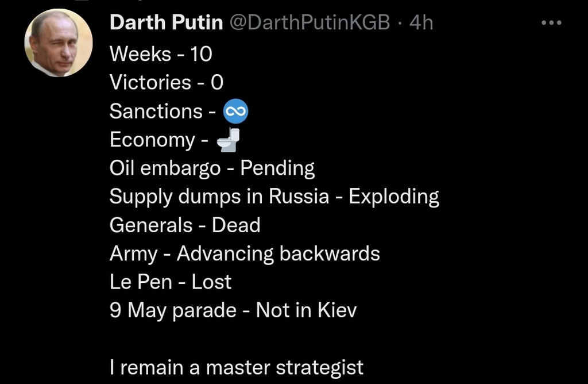Select the 'Victories - 0' line

166,83
